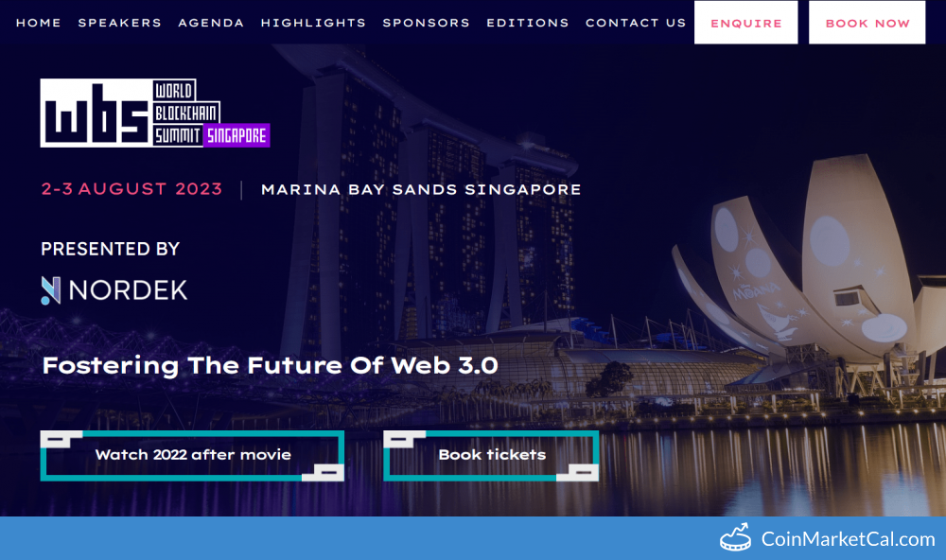Go to the Agenda section
Viewport: 946px width, 560px height.
(x=211, y=23)
